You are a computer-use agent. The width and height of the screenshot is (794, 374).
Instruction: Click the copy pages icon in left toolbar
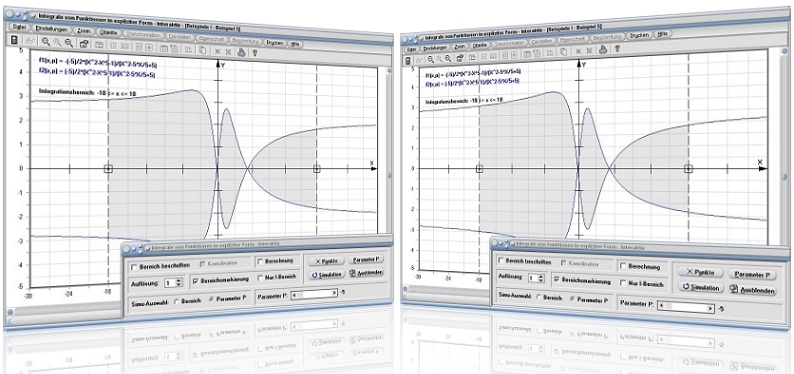[x=202, y=50]
